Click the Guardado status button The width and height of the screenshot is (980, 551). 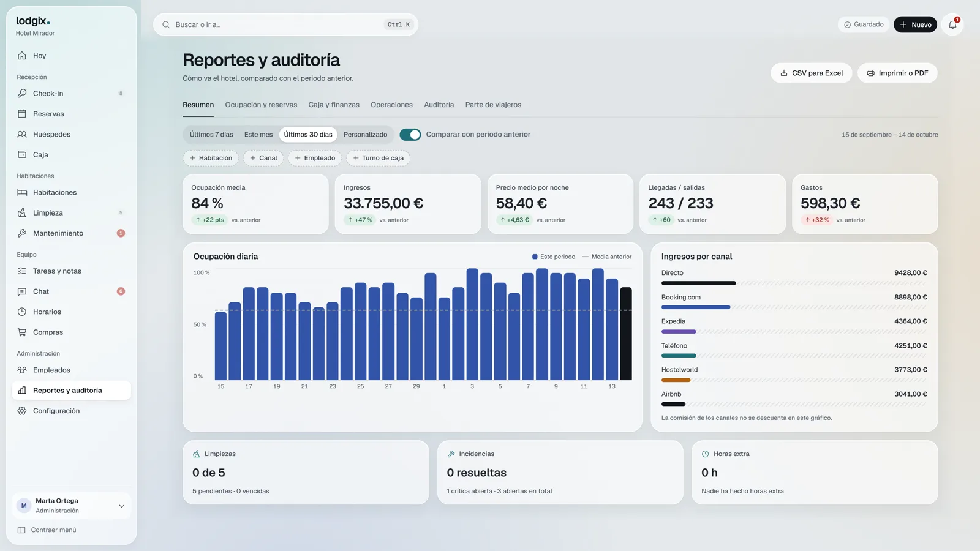tap(863, 24)
